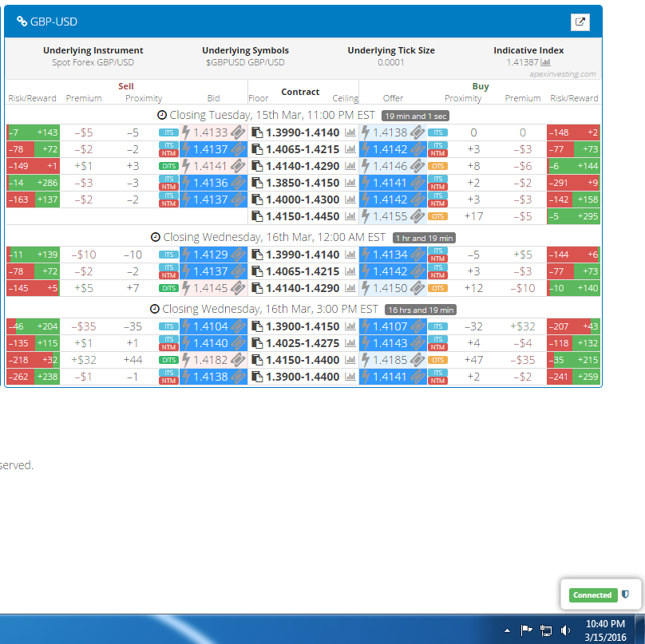Click lightning bolt icon beside offer 1.4146
645x644 pixels.
[x=366, y=166]
